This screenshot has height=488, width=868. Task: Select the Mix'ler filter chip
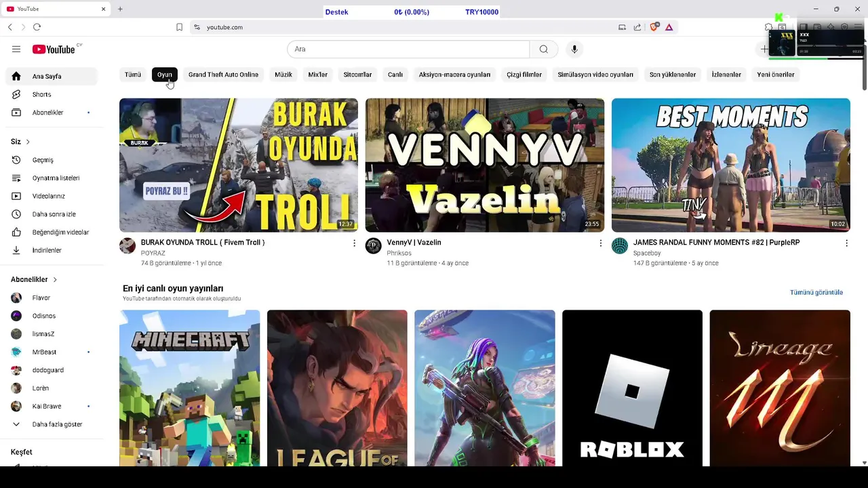(x=318, y=75)
